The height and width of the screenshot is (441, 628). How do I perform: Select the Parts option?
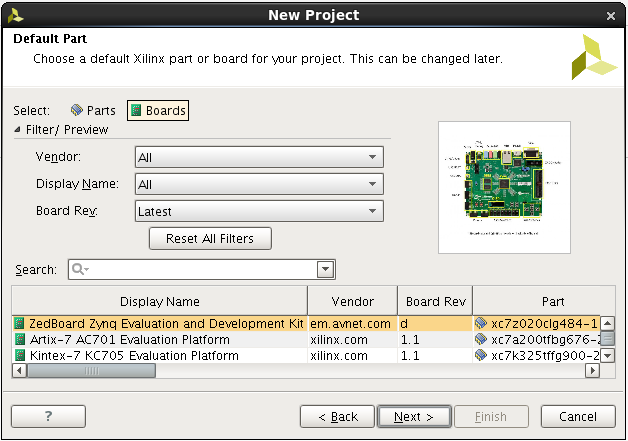click(93, 111)
